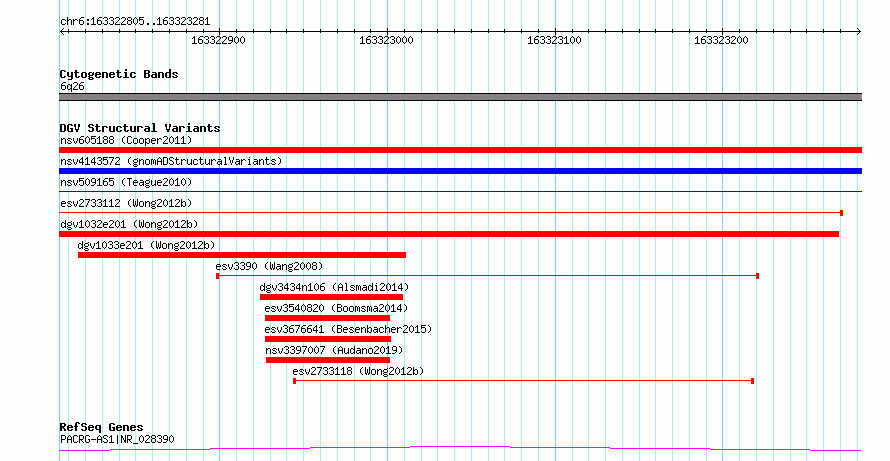
Task: Click the DGV Structural Variants track title
Action: pos(140,128)
